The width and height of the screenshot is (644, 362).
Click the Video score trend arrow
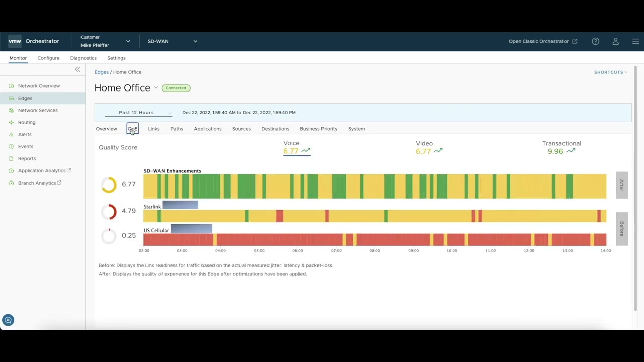click(x=438, y=150)
